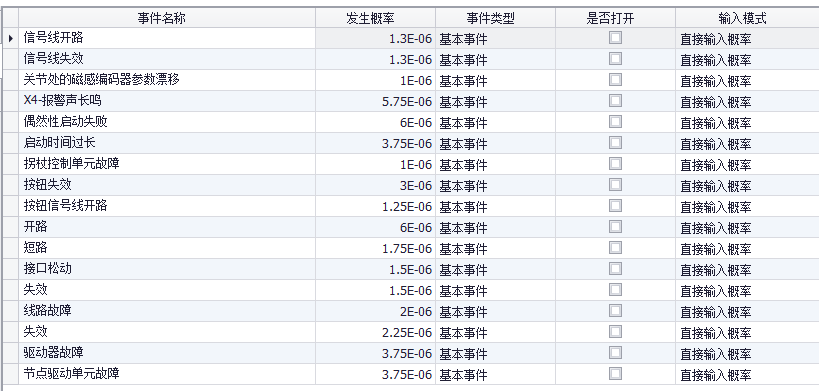Click the 接口松动 event name

[x=167, y=269]
